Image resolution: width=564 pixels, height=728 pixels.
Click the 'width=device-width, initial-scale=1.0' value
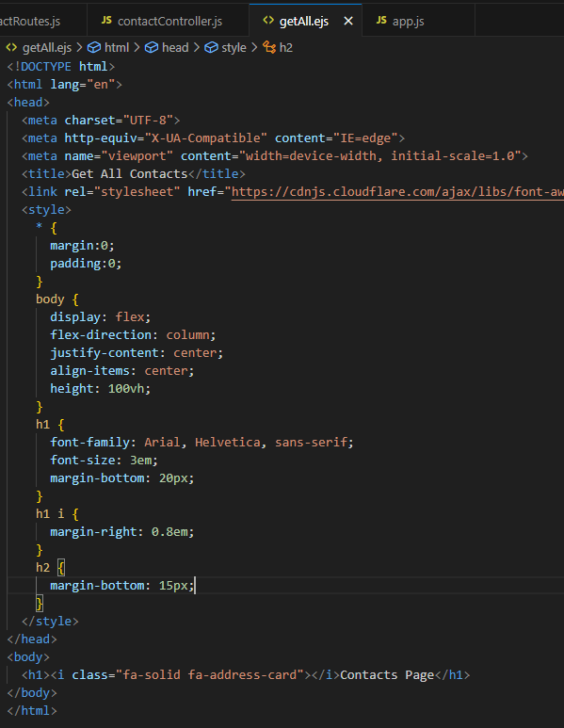[379, 156]
